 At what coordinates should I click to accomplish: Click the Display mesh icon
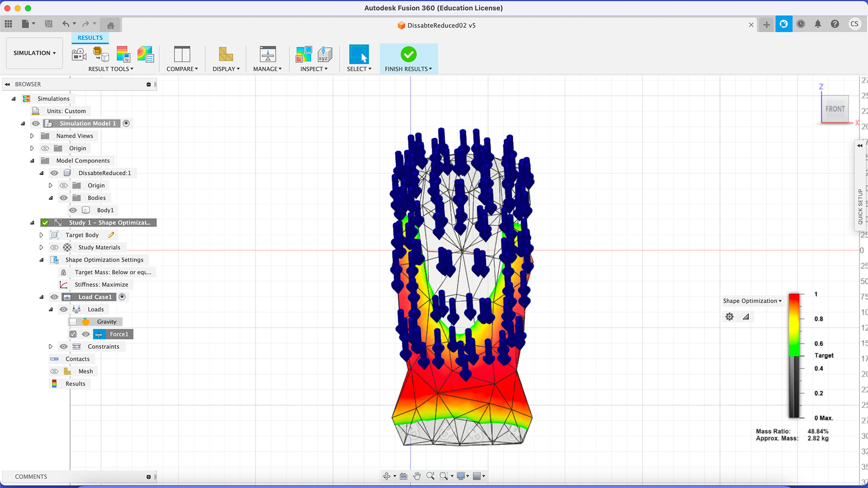pyautogui.click(x=226, y=54)
